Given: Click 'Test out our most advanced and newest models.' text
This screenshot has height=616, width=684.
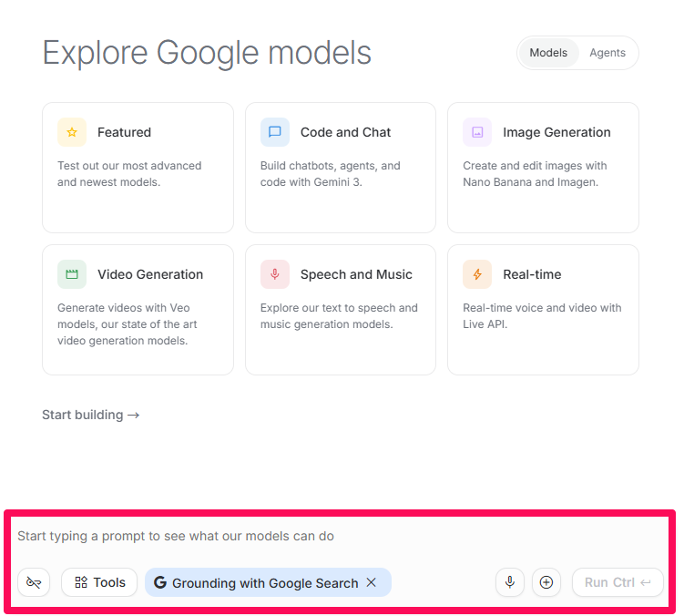Looking at the screenshot, I should (129, 174).
